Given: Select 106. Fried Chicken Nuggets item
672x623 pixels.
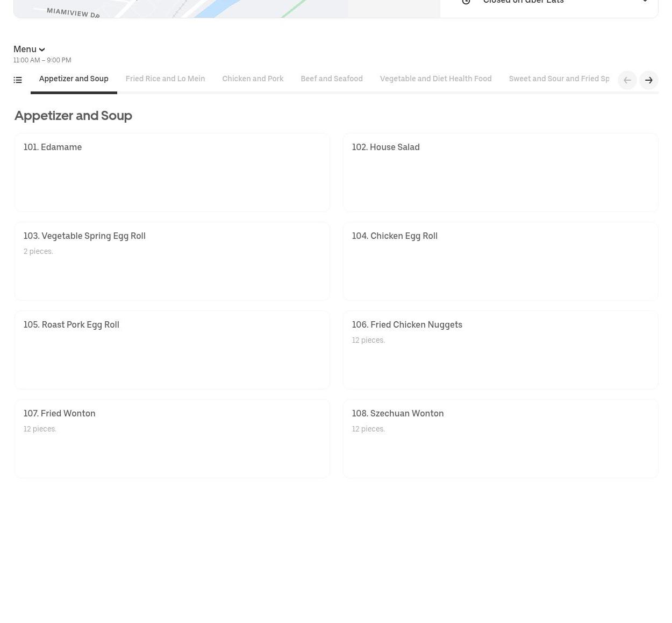Looking at the screenshot, I should pyautogui.click(x=500, y=350).
